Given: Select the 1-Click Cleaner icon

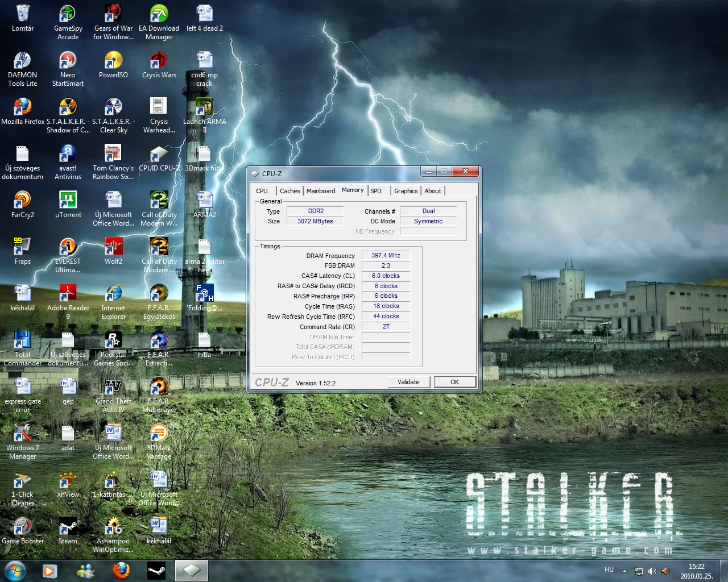Looking at the screenshot, I should point(23,488).
